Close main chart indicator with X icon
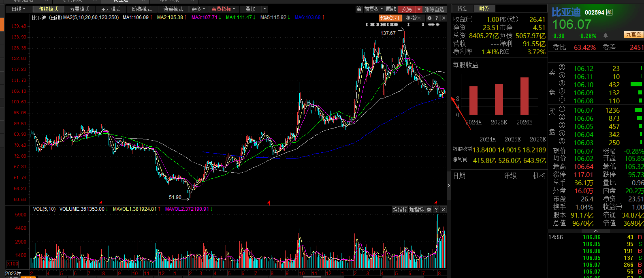The image size is (644, 278). click(444, 18)
